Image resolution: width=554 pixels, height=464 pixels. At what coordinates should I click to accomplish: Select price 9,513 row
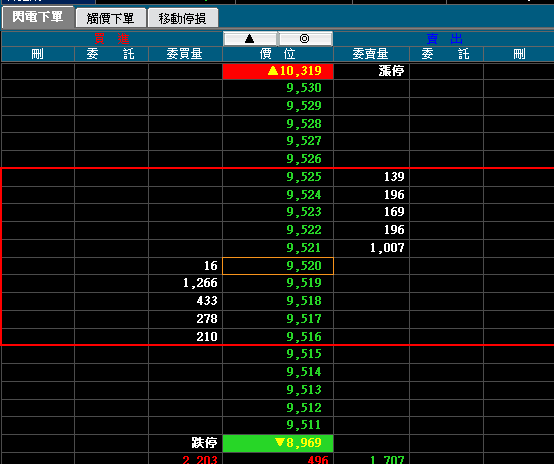(278, 390)
